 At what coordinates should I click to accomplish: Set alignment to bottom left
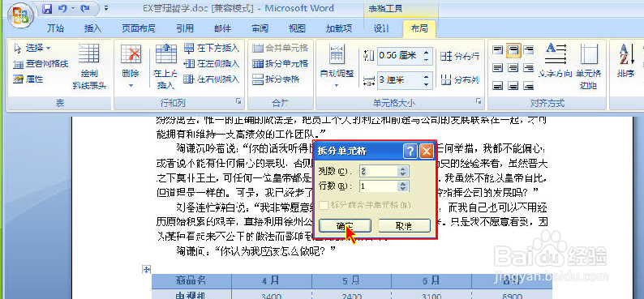tap(498, 85)
